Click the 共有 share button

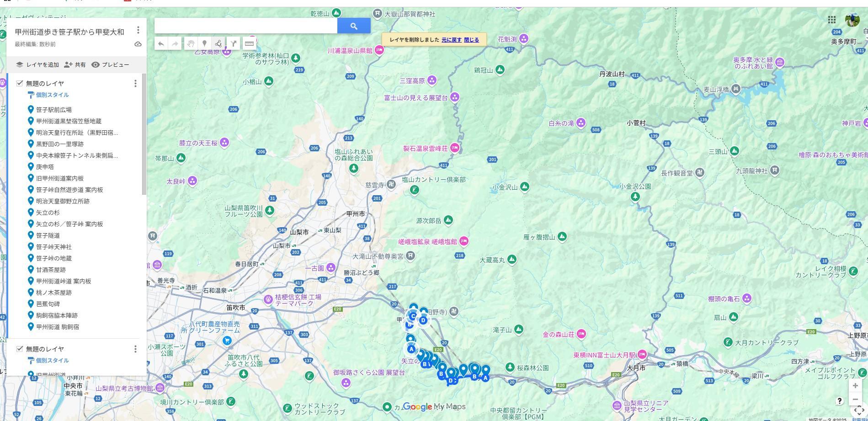pyautogui.click(x=75, y=65)
